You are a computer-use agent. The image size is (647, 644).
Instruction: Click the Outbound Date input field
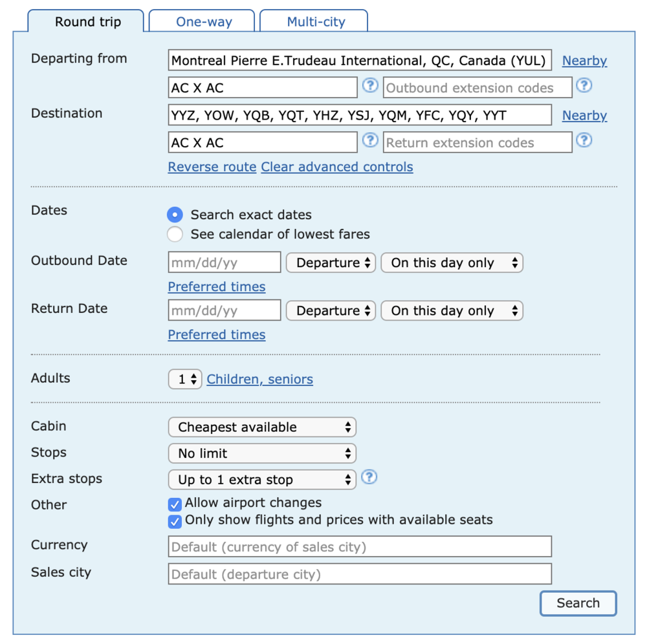[225, 263]
